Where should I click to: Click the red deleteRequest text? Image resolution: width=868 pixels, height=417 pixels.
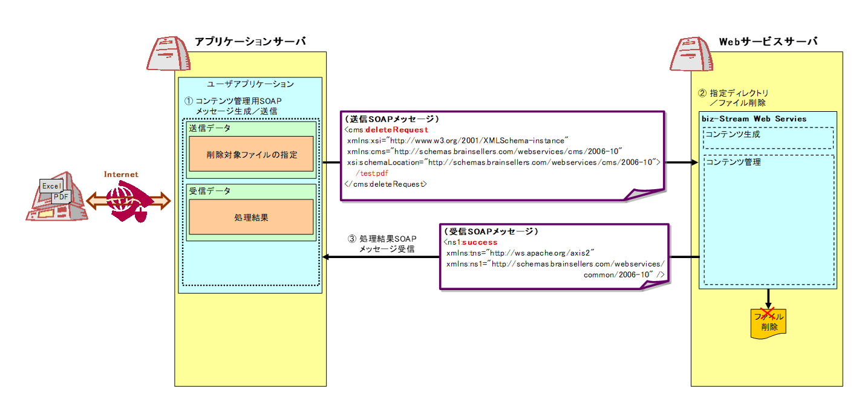click(396, 130)
